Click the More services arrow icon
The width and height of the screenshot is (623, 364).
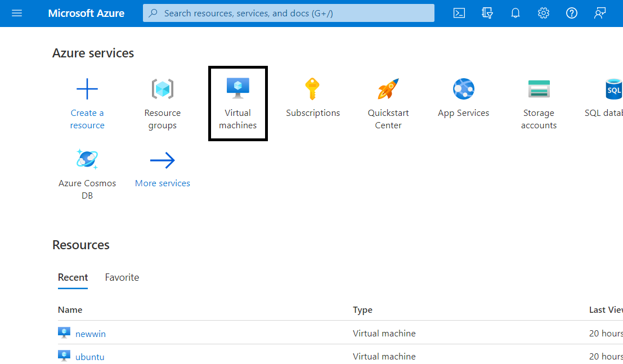[x=163, y=160]
